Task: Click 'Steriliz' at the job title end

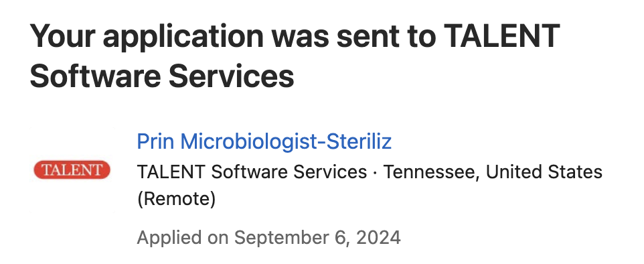Action: tap(356, 141)
